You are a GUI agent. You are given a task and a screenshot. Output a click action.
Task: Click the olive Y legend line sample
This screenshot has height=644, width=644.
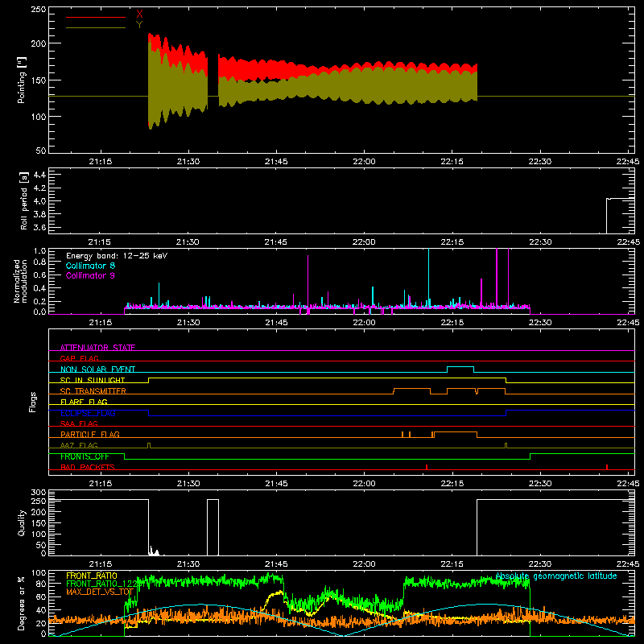click(96, 28)
